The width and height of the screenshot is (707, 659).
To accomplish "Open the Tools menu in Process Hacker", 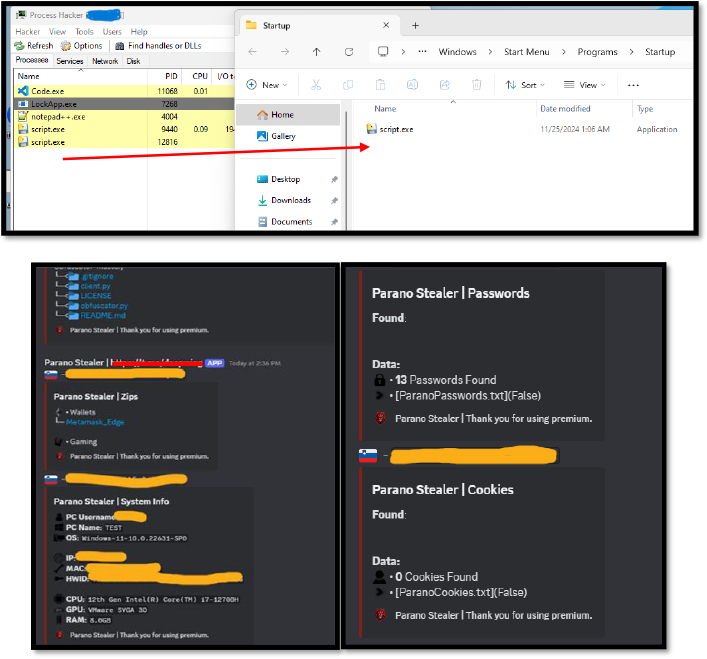I will (x=84, y=32).
